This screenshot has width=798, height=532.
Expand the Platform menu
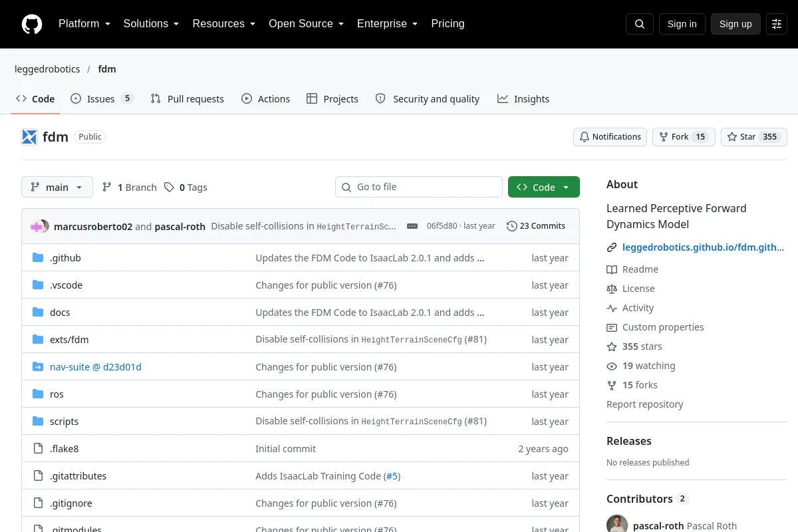tap(84, 24)
